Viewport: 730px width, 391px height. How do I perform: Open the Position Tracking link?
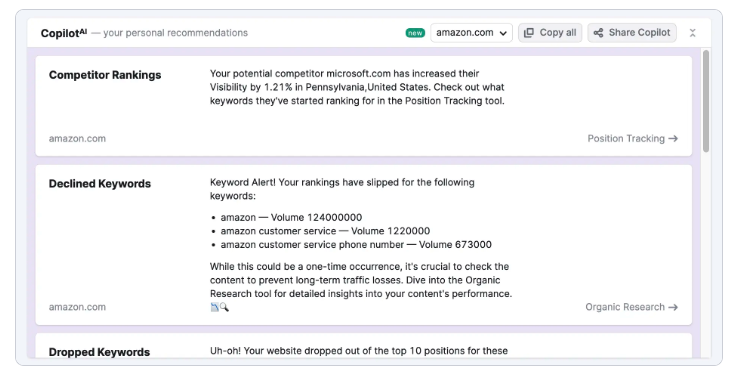click(626, 139)
